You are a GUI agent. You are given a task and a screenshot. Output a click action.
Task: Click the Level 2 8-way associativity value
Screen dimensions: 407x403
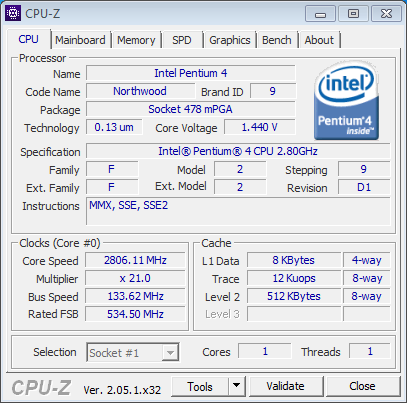pyautogui.click(x=367, y=296)
